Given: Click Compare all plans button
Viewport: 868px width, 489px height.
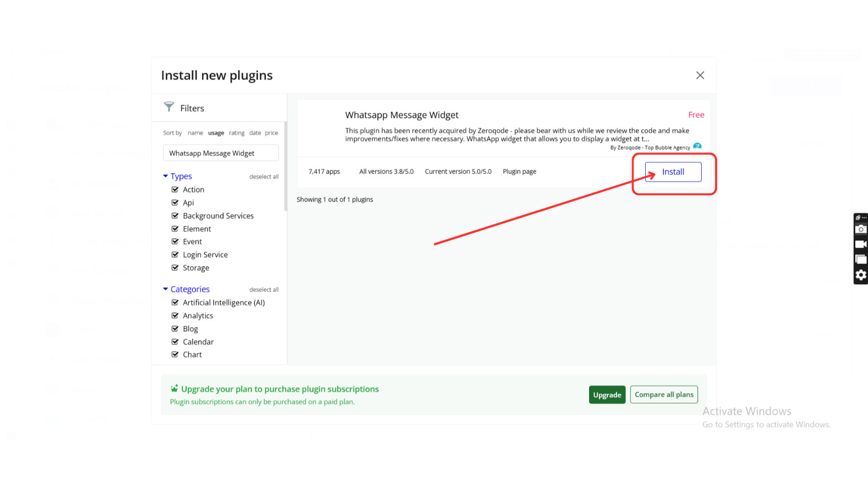Looking at the screenshot, I should (664, 395).
